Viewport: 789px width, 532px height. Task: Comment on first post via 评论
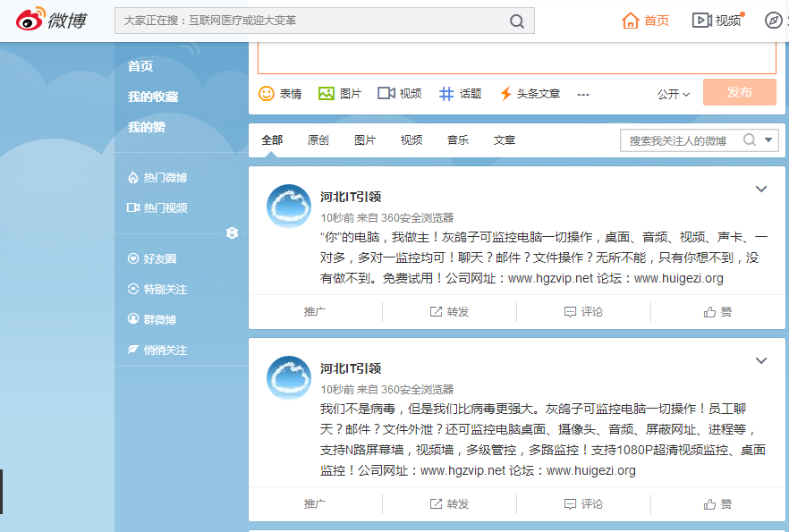tap(583, 312)
